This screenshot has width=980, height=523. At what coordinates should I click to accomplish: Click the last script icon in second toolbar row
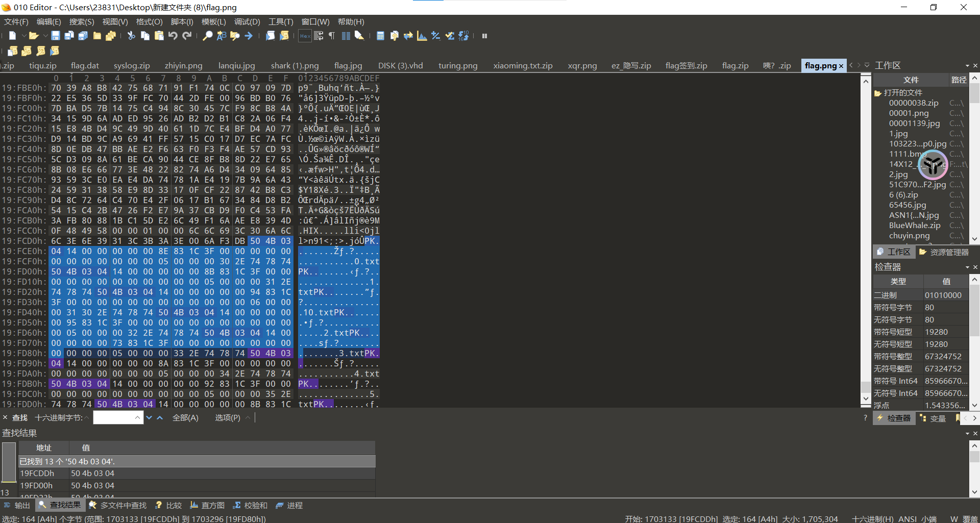55,51
